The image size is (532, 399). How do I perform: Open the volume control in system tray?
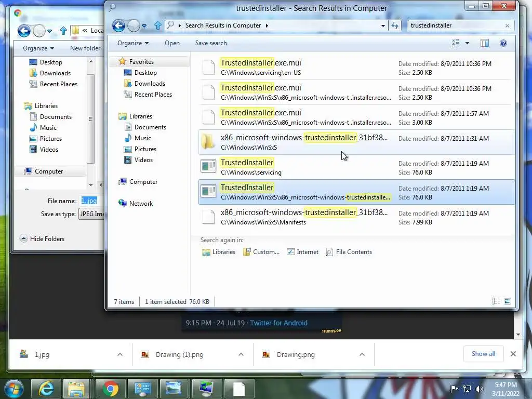(479, 389)
